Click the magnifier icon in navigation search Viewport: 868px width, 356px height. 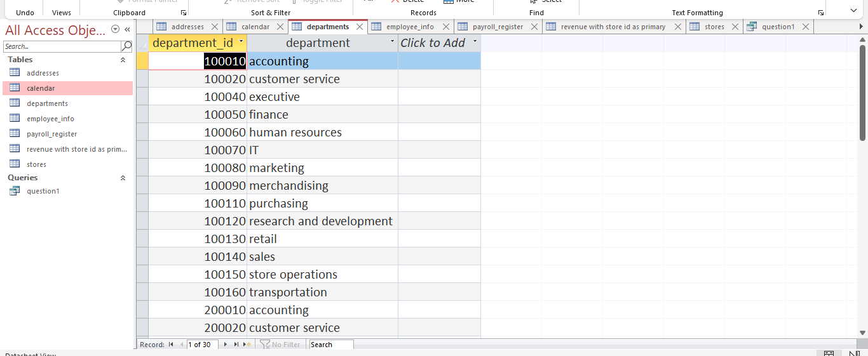pos(126,46)
